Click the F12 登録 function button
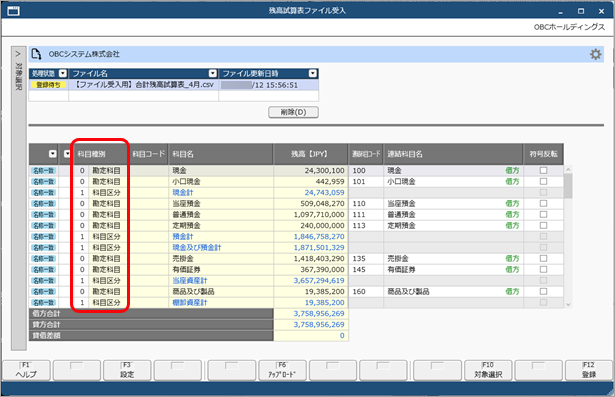Screen dimensions: 615x397 pos(589,370)
